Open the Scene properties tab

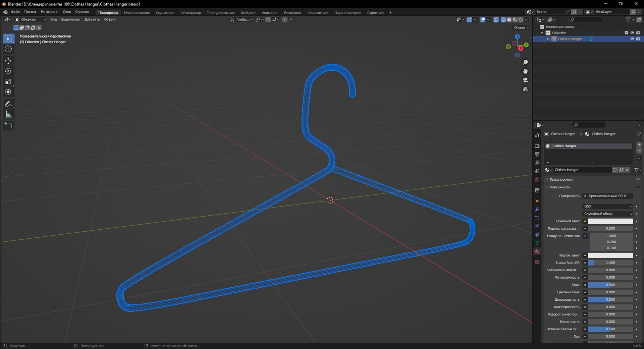click(x=537, y=171)
